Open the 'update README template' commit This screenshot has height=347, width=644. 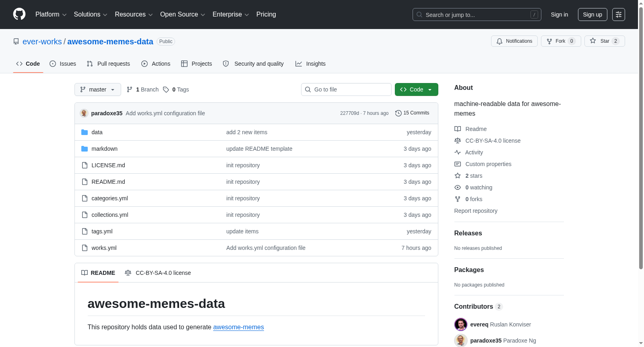point(259,149)
